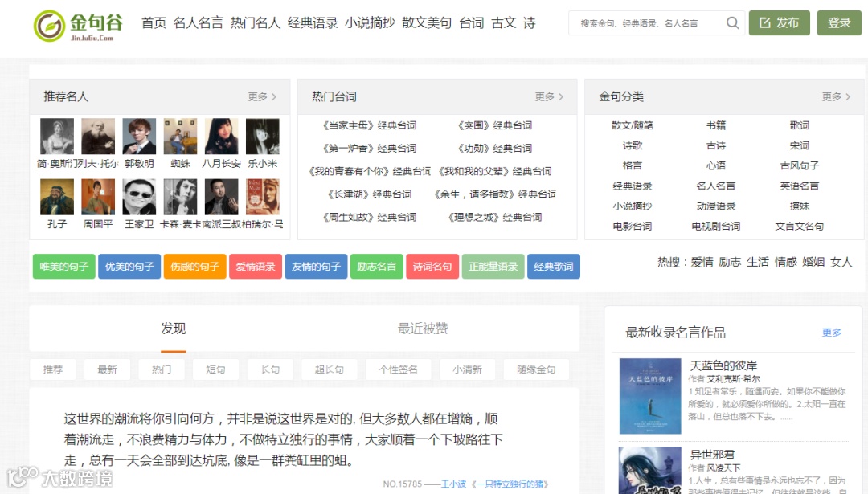This screenshot has height=494, width=868.
Task: Select the 长句 filter
Action: (x=270, y=369)
